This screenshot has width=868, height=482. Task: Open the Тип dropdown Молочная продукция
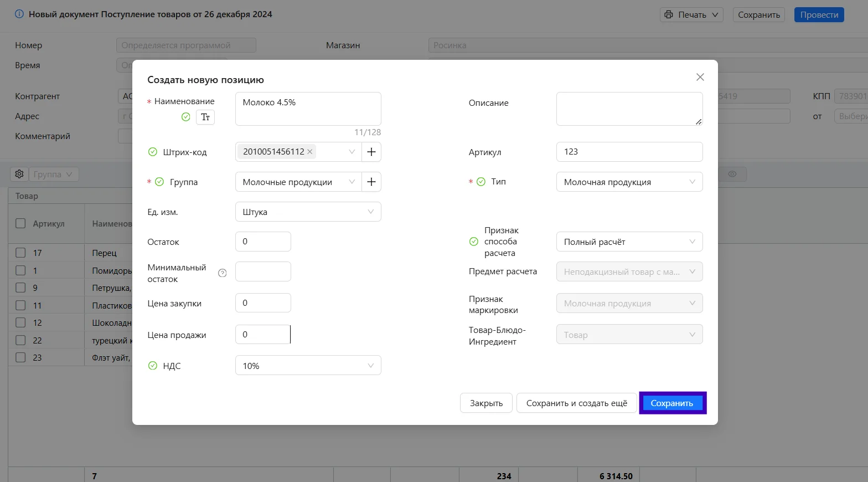[629, 182]
